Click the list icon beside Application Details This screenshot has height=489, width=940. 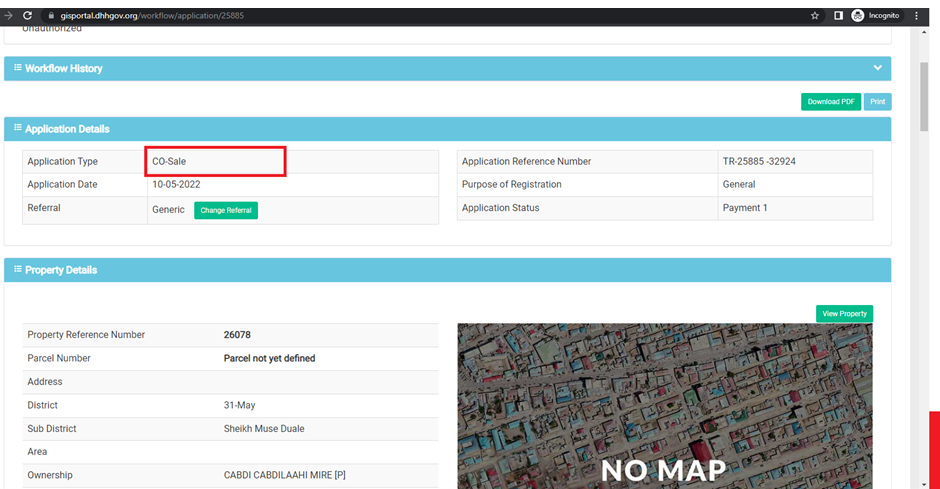tap(18, 128)
